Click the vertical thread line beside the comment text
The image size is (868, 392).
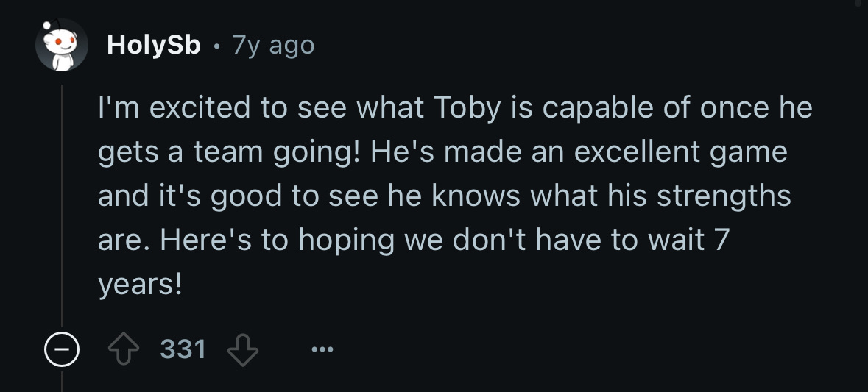[63, 206]
